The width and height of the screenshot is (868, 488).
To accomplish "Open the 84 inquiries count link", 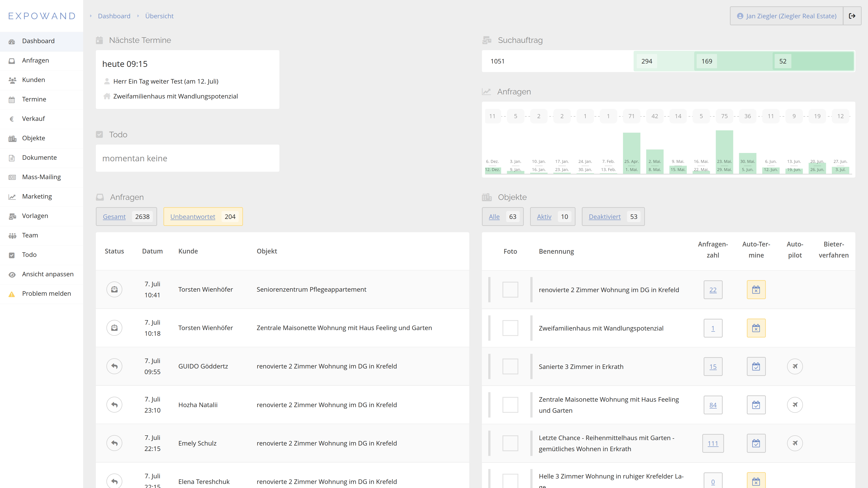I will pos(713,405).
